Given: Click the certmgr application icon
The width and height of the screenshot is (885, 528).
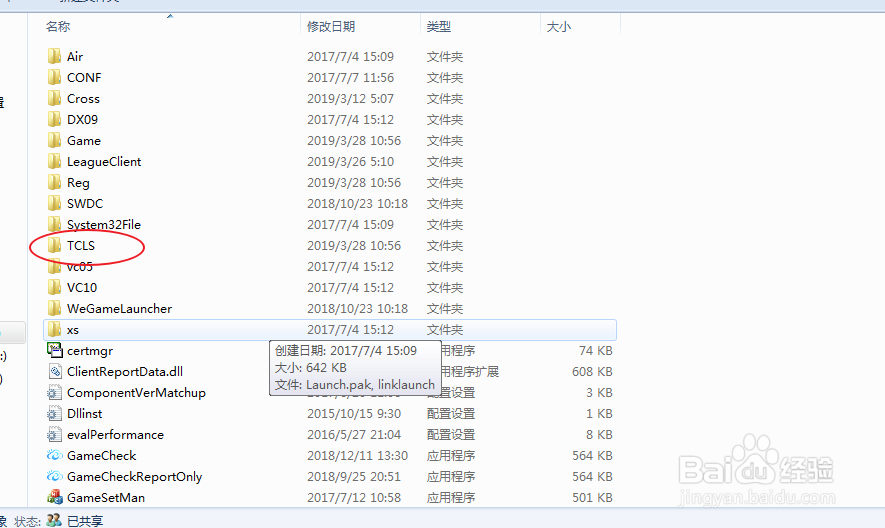Looking at the screenshot, I should (54, 350).
